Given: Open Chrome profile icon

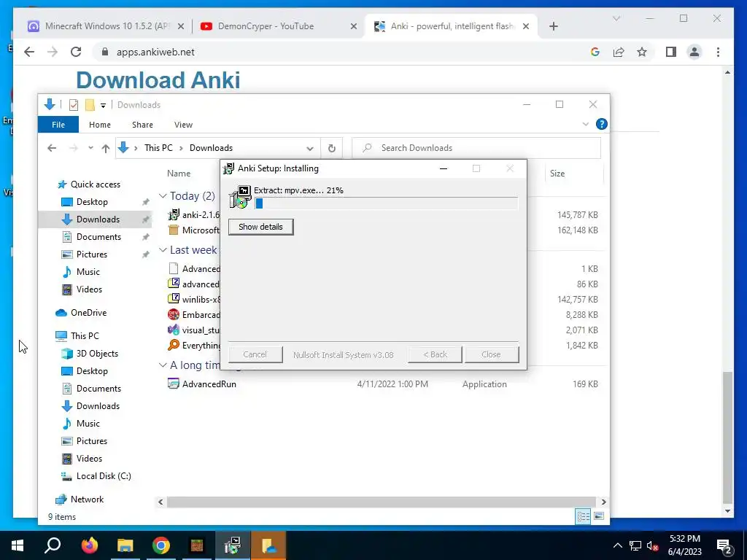Looking at the screenshot, I should [x=694, y=52].
